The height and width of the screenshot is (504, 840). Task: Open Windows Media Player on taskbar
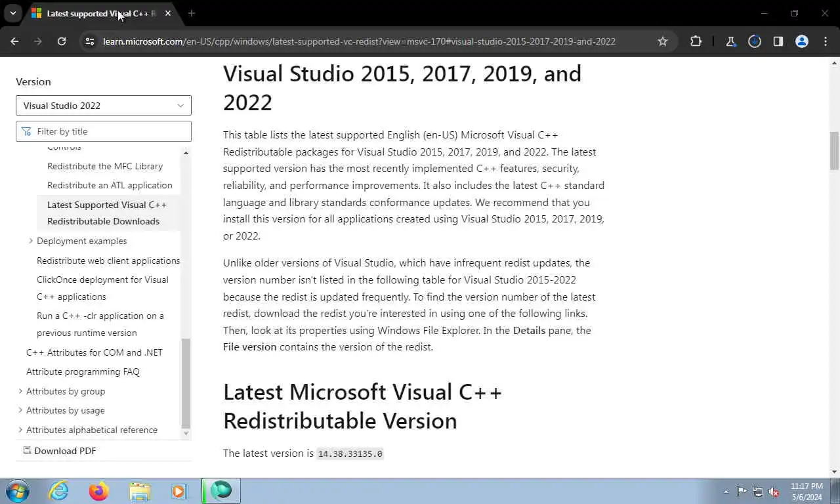pyautogui.click(x=178, y=491)
